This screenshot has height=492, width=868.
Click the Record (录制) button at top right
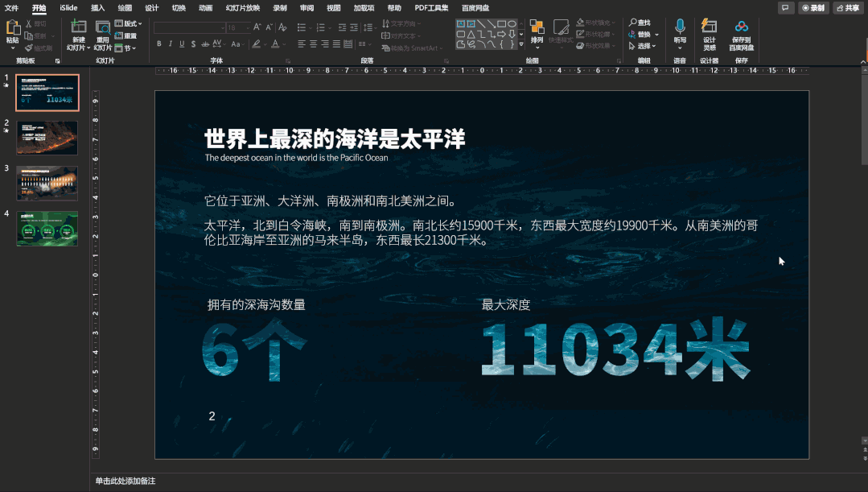(813, 8)
